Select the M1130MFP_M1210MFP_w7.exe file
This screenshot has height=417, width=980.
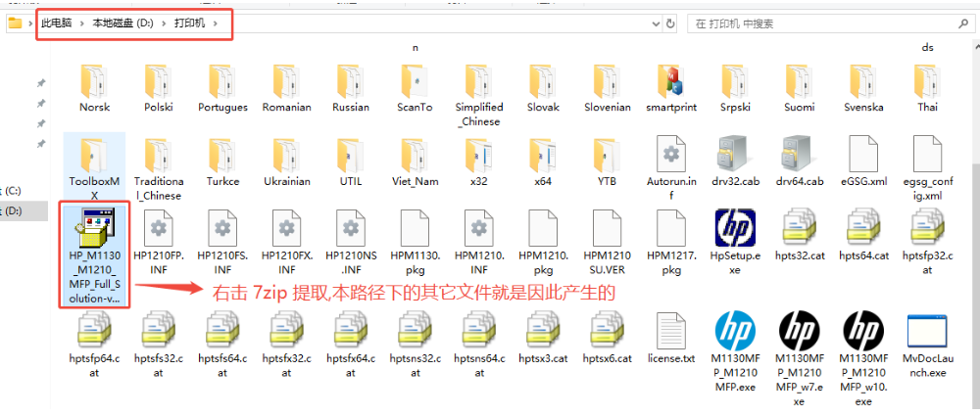pos(799,359)
